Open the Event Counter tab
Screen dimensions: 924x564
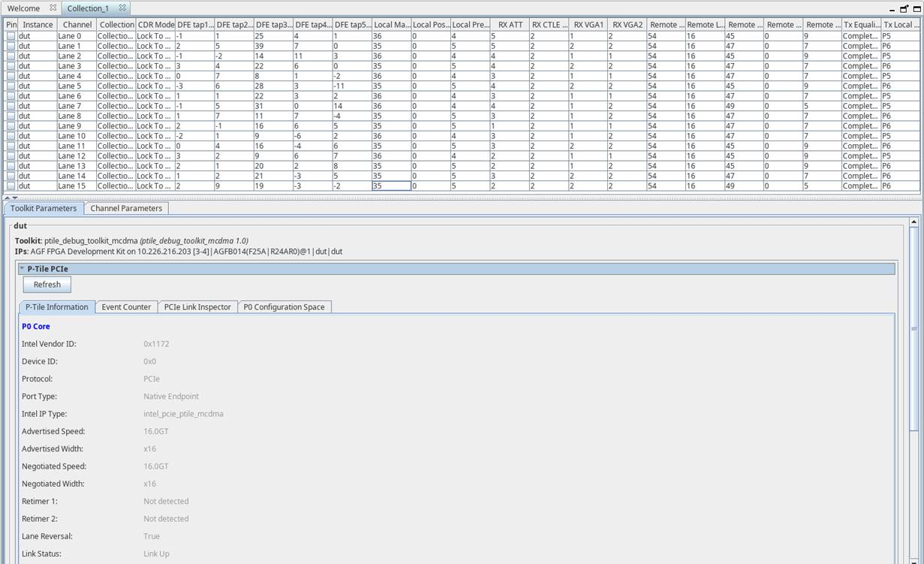point(126,307)
